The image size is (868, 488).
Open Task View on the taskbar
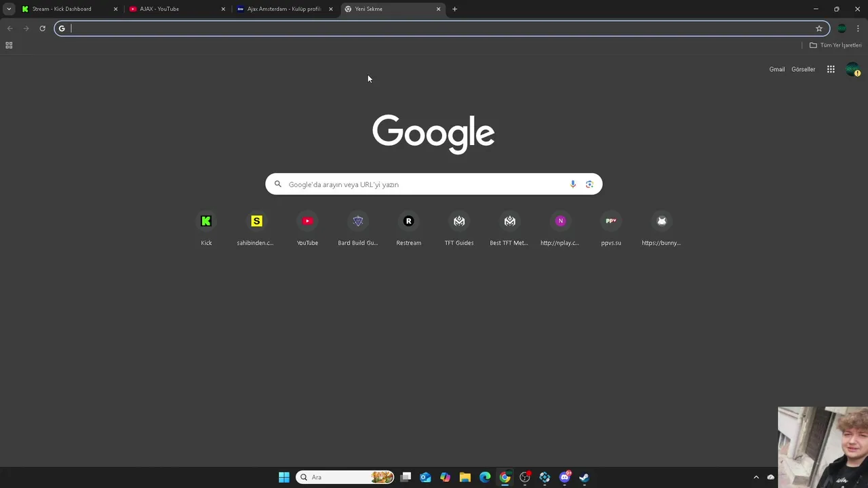[x=406, y=477]
